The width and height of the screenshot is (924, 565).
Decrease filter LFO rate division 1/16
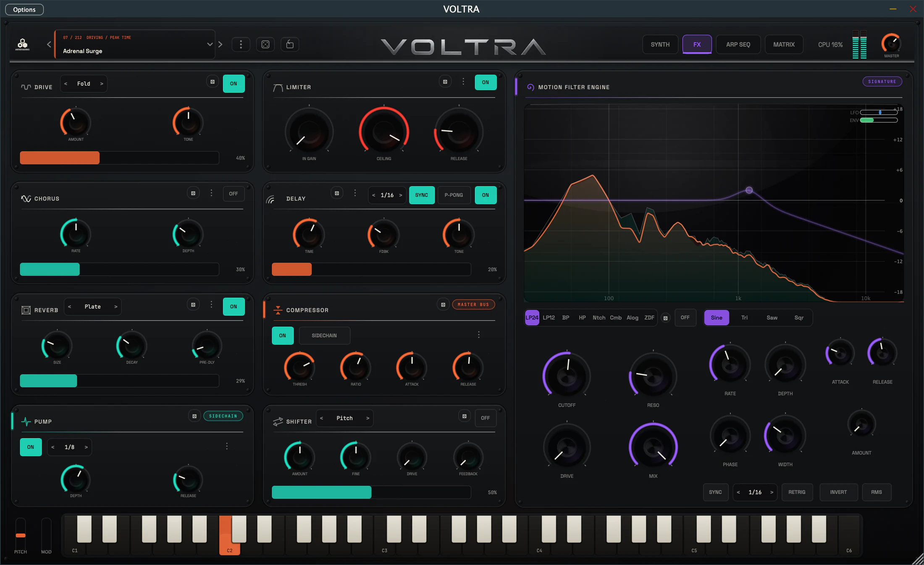tap(738, 492)
